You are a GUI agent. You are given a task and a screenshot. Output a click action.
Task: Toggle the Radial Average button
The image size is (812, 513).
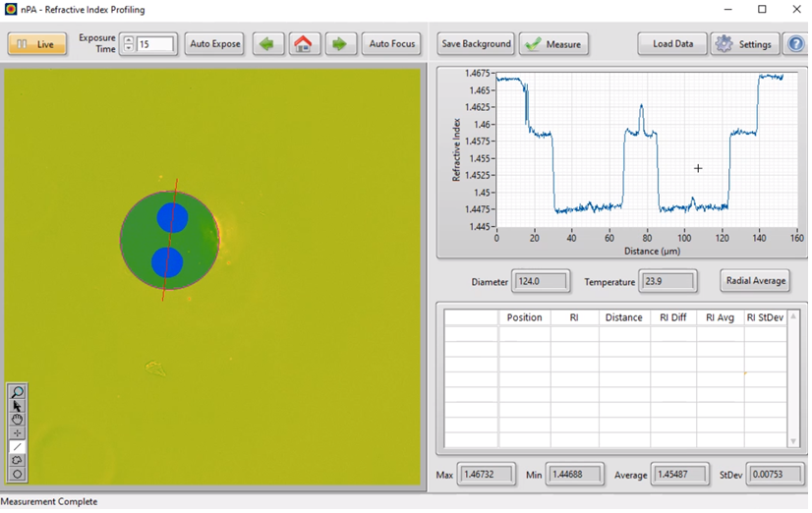(755, 281)
